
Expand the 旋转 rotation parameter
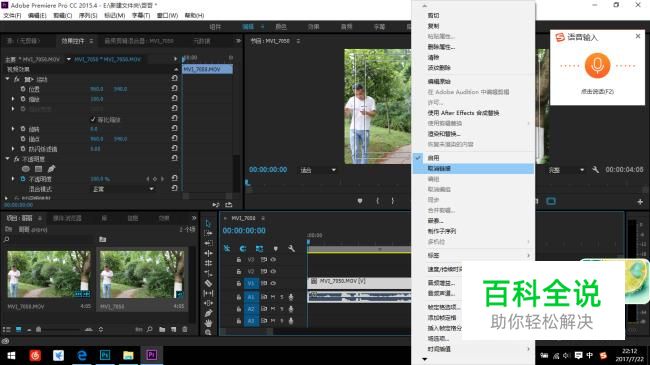pos(13,129)
